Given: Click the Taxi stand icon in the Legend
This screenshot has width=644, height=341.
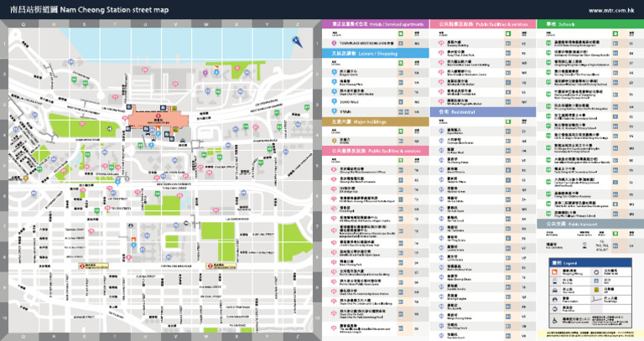Looking at the screenshot, I should [554, 291].
